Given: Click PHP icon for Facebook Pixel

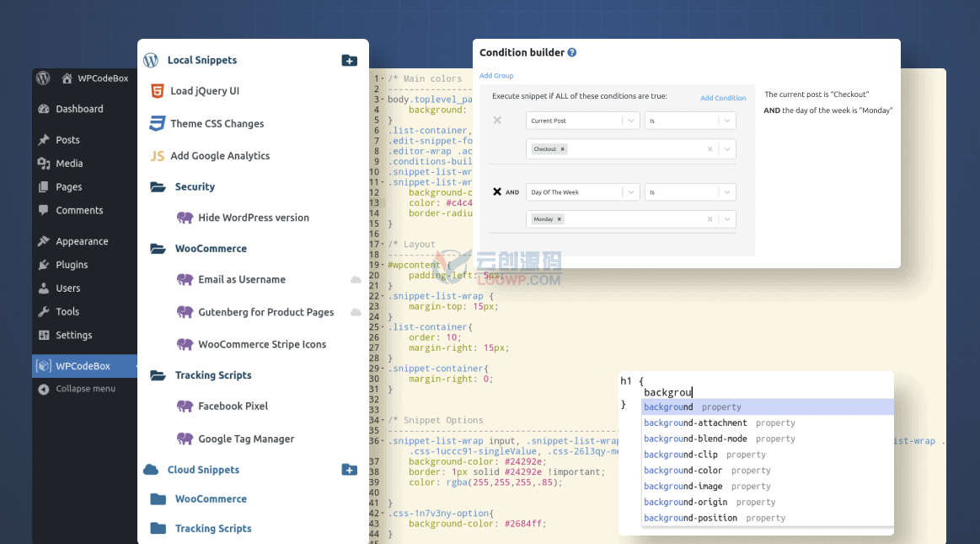Looking at the screenshot, I should pyautogui.click(x=185, y=406).
